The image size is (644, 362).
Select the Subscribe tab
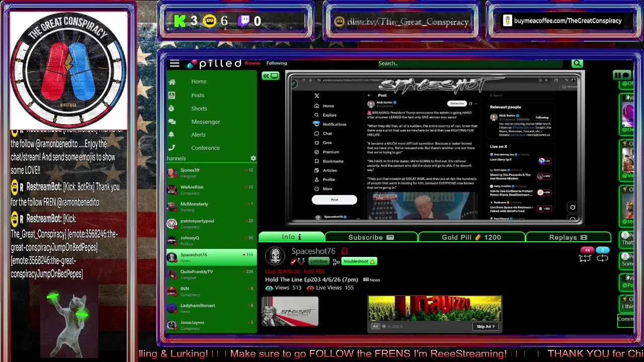(x=371, y=237)
